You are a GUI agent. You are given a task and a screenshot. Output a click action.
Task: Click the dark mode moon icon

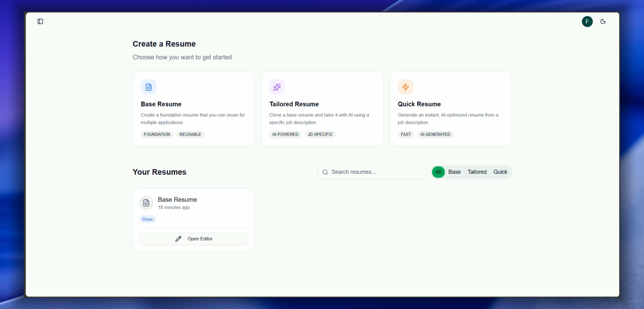(x=603, y=21)
